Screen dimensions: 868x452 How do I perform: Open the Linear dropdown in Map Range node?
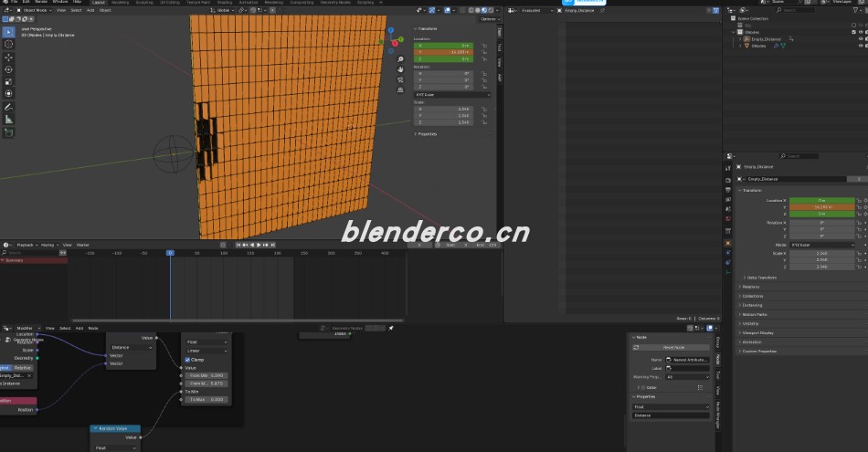coord(206,351)
